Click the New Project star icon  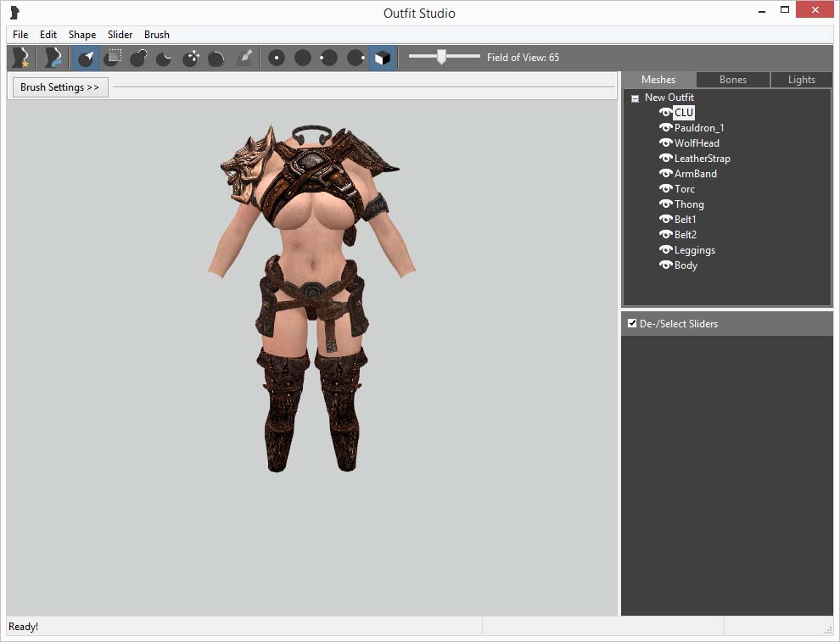20,58
